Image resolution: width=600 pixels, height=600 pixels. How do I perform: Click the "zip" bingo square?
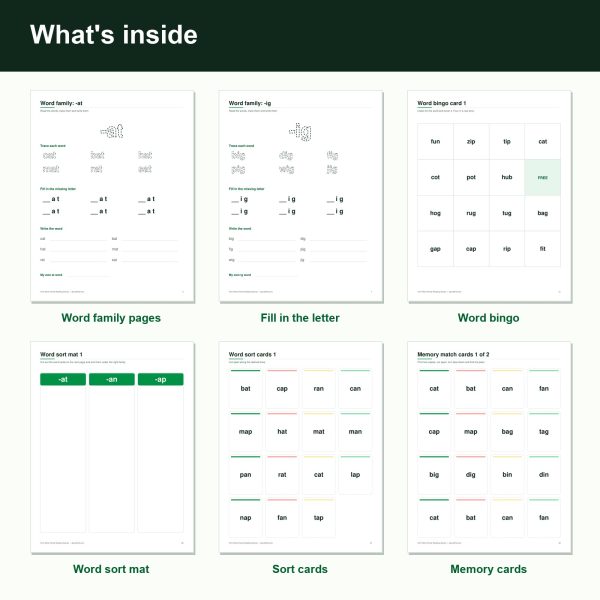[471, 142]
